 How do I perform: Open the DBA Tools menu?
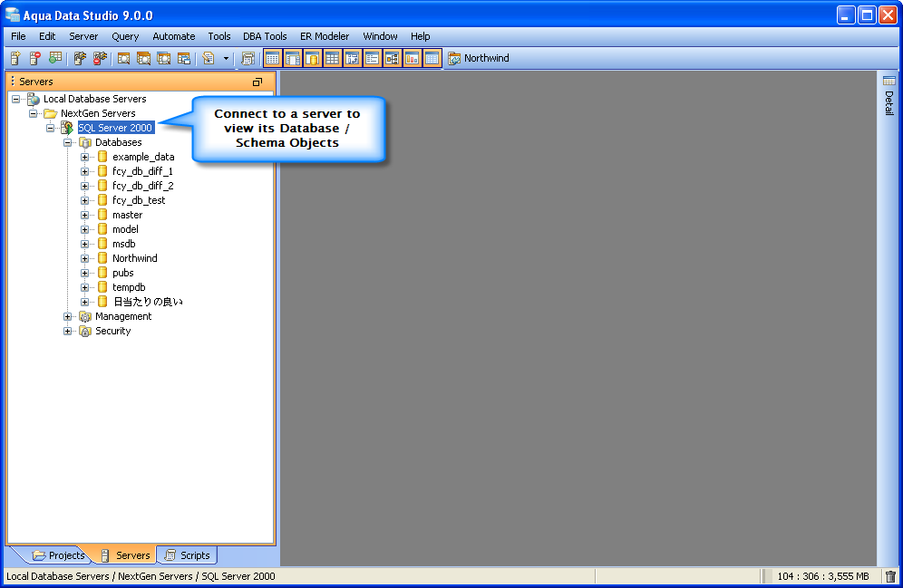click(x=265, y=36)
